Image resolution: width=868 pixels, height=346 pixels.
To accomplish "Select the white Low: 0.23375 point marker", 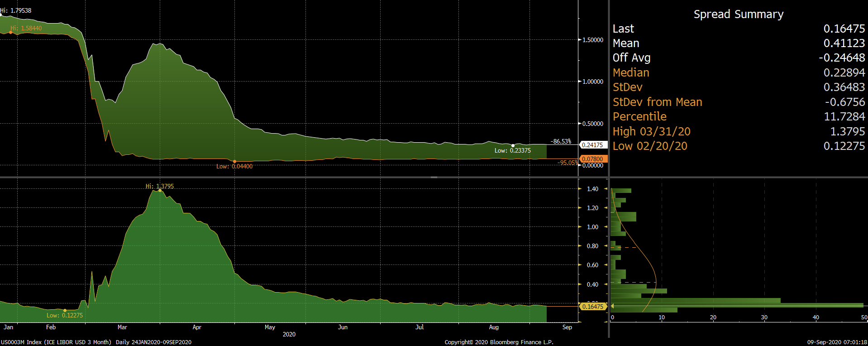I will point(513,145).
